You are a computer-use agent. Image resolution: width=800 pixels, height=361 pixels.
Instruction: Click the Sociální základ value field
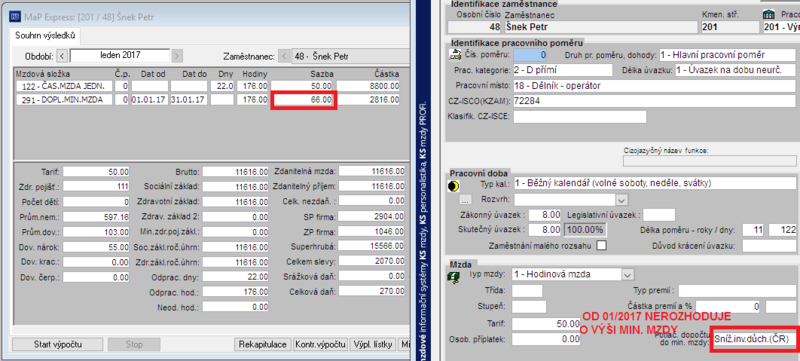(235, 187)
